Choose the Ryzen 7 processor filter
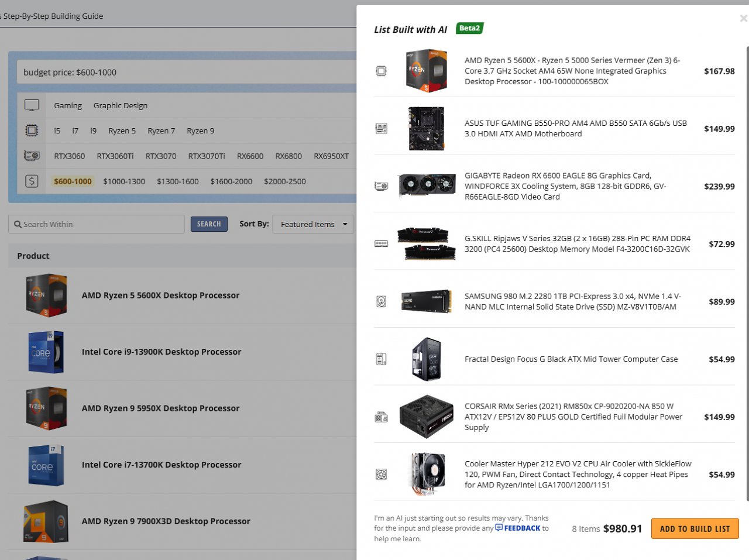Image resolution: width=749 pixels, height=560 pixels. (x=161, y=130)
